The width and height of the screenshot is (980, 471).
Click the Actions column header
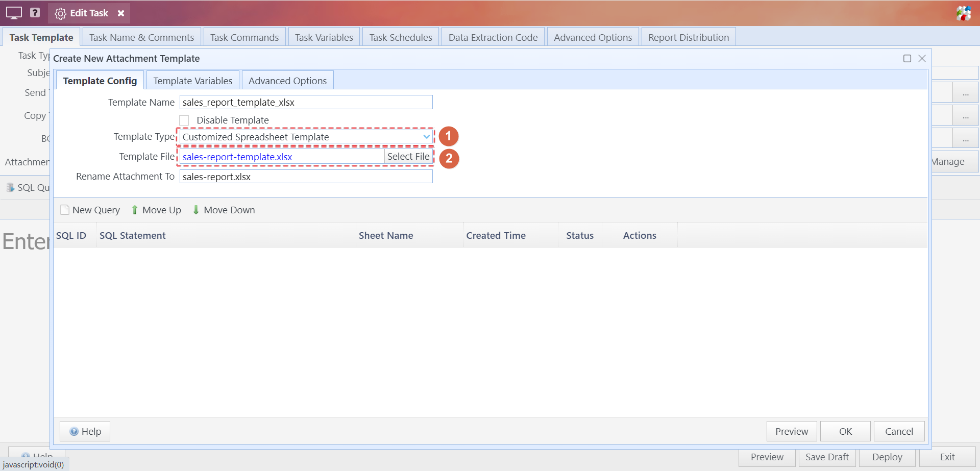(640, 235)
